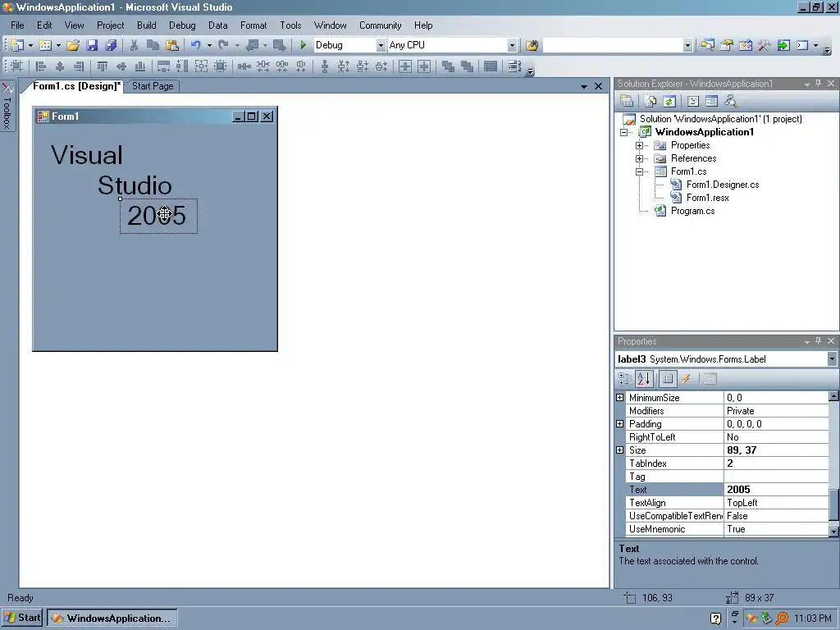Click the New Project toolbar icon
This screenshot has height=630, width=840.
(x=17, y=46)
